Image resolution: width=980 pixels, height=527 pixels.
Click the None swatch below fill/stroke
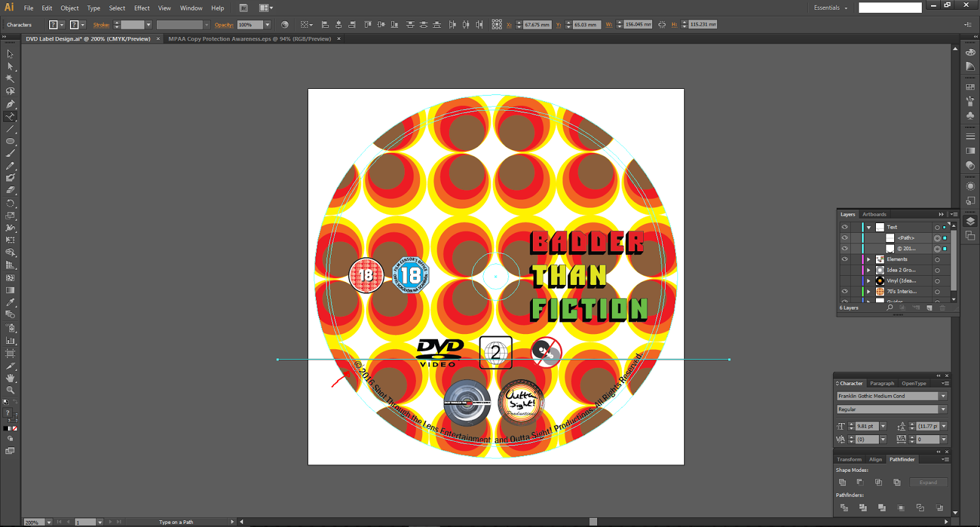[15, 428]
